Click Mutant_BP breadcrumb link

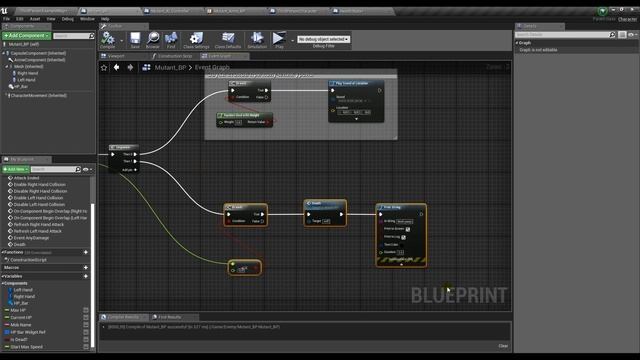pos(170,67)
